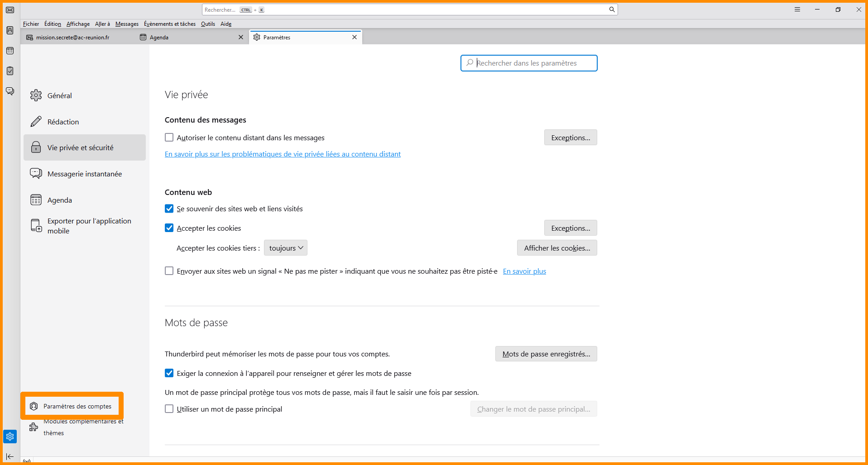Switch to the Agenda tab
The image size is (868, 465).
pyautogui.click(x=190, y=37)
